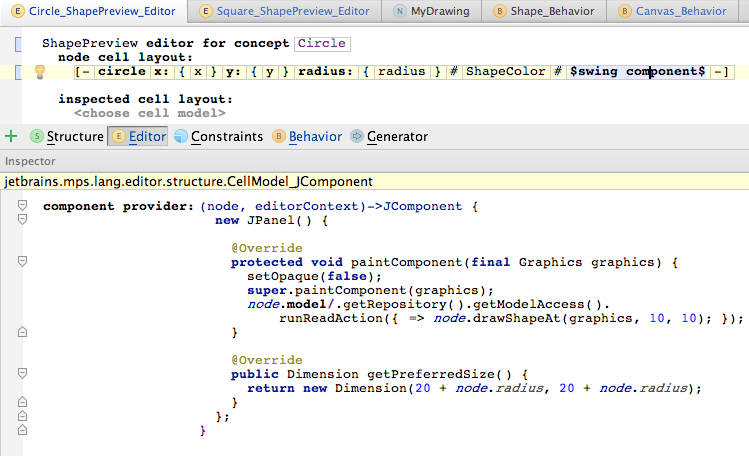Collapse the paintComponent method fold marker
Screen dimensions: 749x456
point(21,262)
